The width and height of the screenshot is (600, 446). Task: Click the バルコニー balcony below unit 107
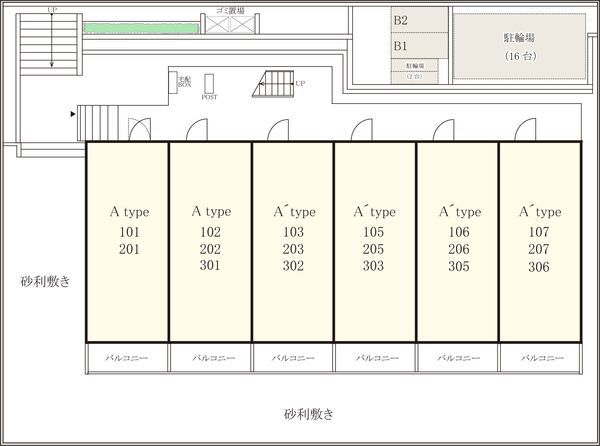(x=540, y=357)
